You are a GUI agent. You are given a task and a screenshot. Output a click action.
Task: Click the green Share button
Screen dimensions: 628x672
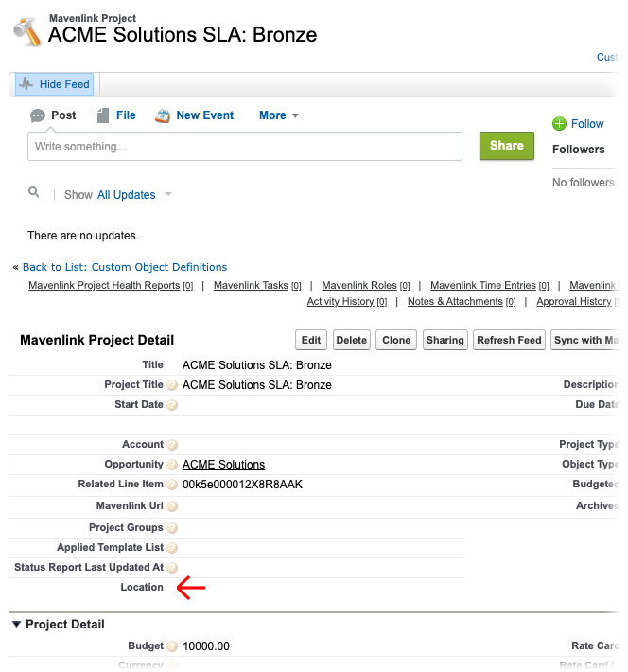click(507, 146)
